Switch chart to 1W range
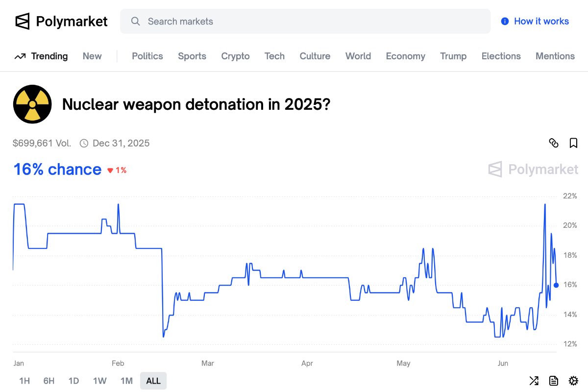 coord(100,381)
